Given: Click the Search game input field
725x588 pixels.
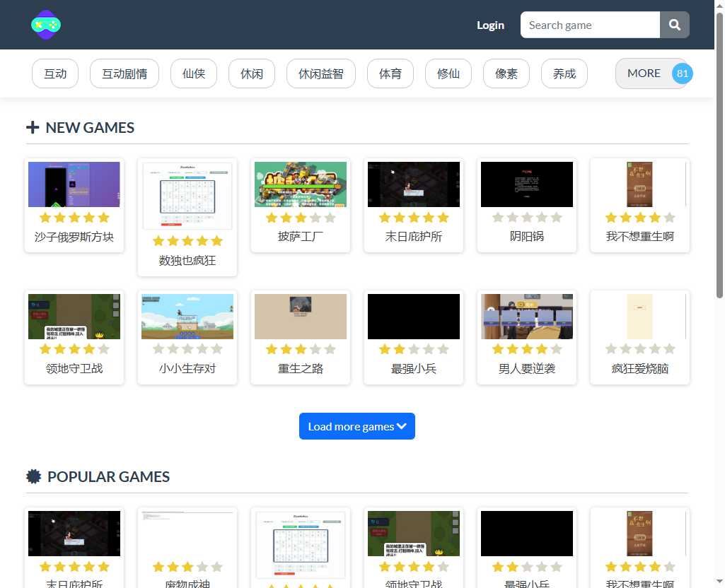Looking at the screenshot, I should coord(589,25).
